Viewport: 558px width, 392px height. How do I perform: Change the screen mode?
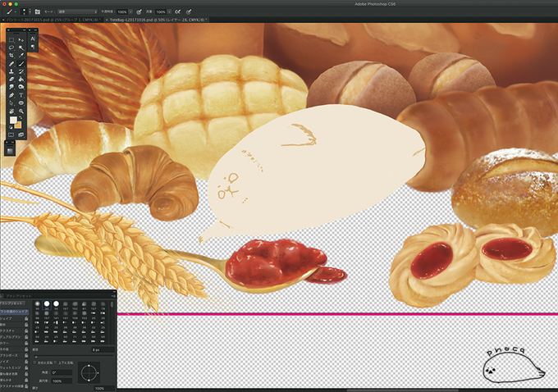pyautogui.click(x=21, y=134)
